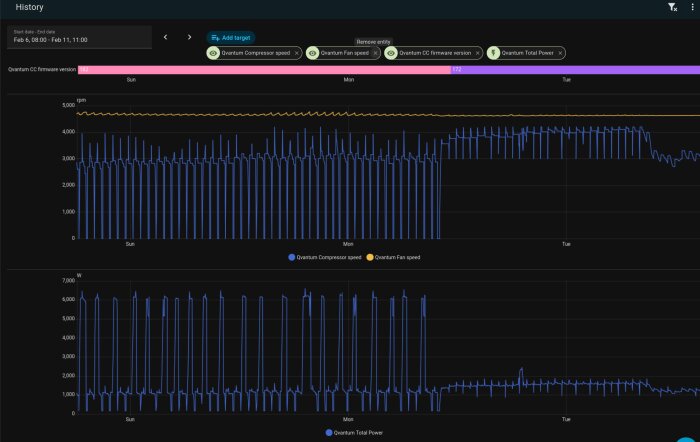Toggle the Quantum Fan speed eye icon
The height and width of the screenshot is (442, 700).
tap(312, 53)
